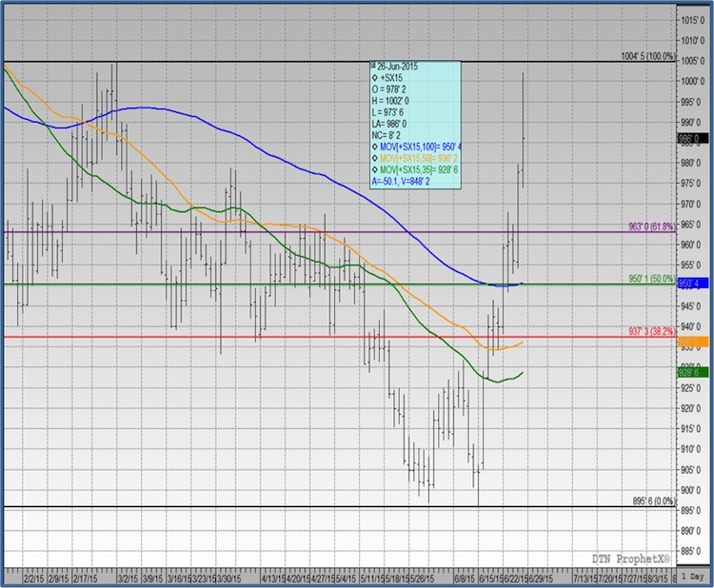Click the MOV[+SX15,50]= 936'2 legend text
The width and height of the screenshot is (714, 588).
click(x=419, y=158)
